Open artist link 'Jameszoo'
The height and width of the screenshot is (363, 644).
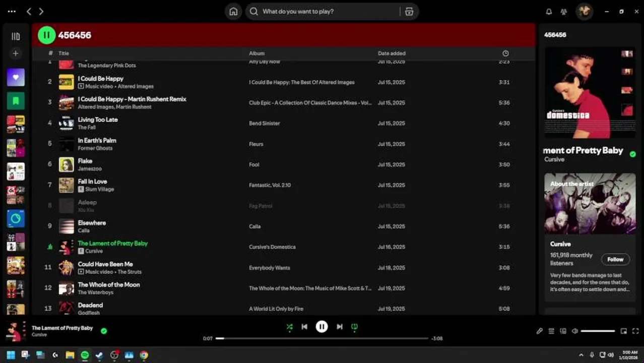point(90,169)
